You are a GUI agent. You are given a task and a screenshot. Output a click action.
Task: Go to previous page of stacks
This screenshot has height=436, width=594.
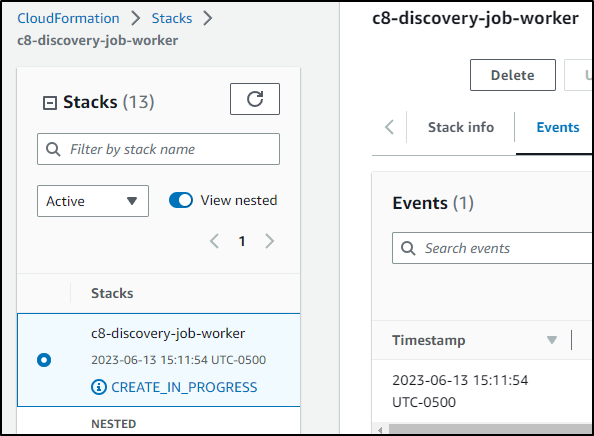[214, 241]
